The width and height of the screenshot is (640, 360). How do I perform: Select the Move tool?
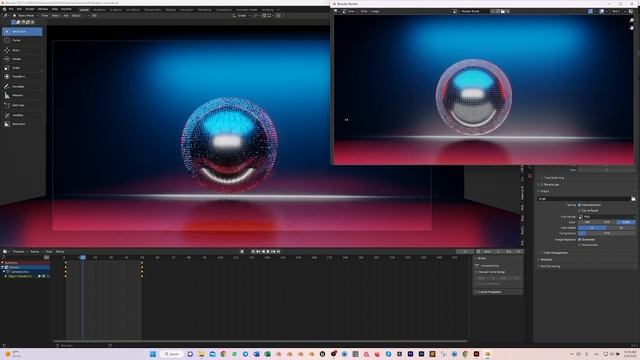[22, 50]
